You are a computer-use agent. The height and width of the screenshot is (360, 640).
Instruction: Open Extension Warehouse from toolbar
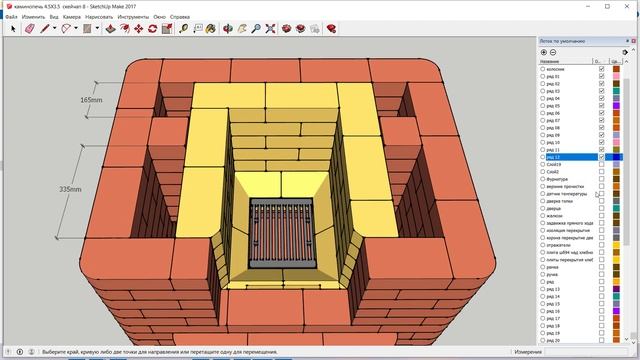tap(300, 29)
